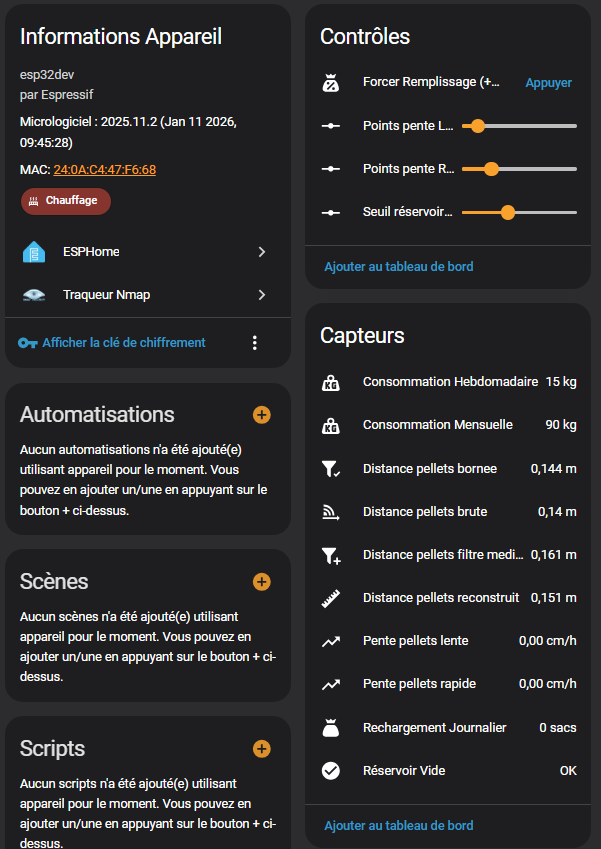
Task: Click the Réservoir Vide checkmark icon
Action: point(331,770)
